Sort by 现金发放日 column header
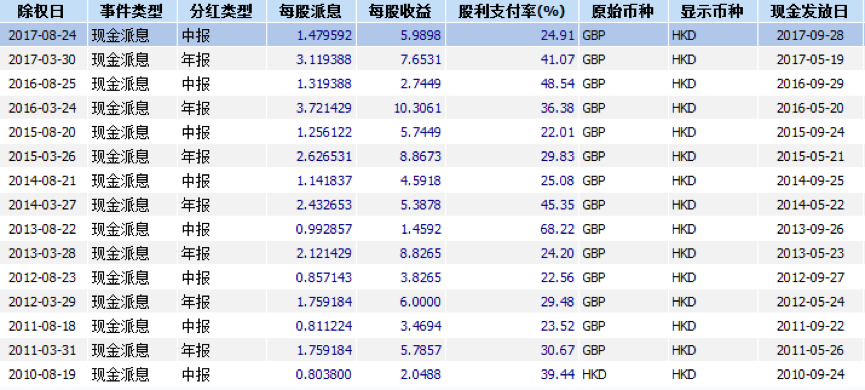The height and width of the screenshot is (390, 865). pos(811,11)
